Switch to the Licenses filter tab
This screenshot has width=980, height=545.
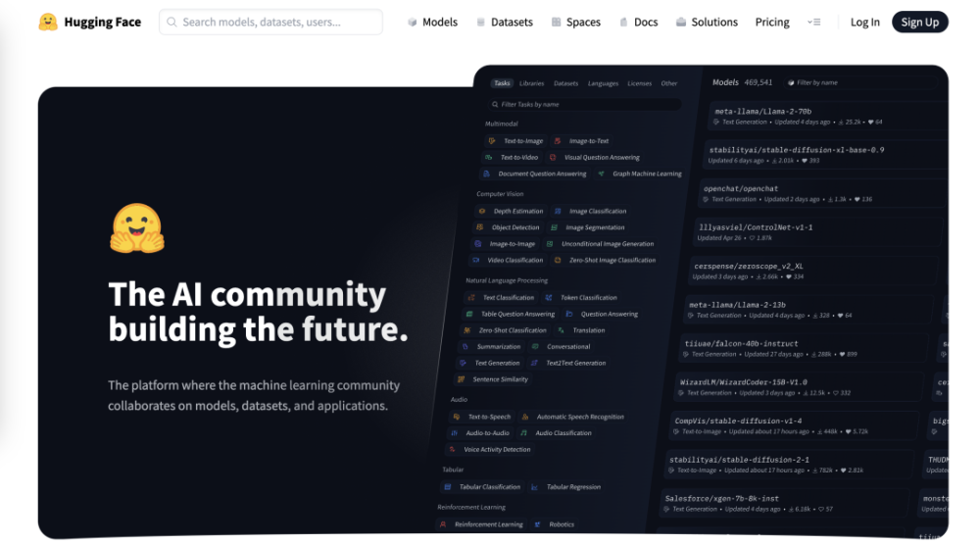639,83
